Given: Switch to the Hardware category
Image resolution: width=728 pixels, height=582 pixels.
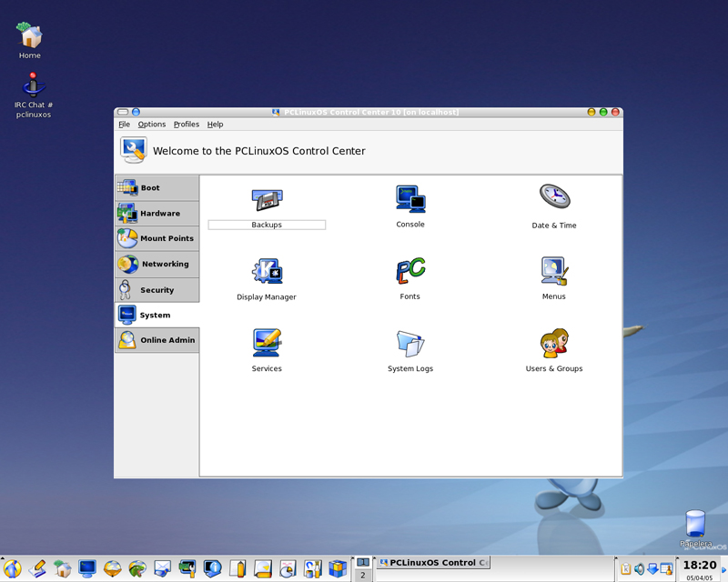Looking at the screenshot, I should (157, 214).
